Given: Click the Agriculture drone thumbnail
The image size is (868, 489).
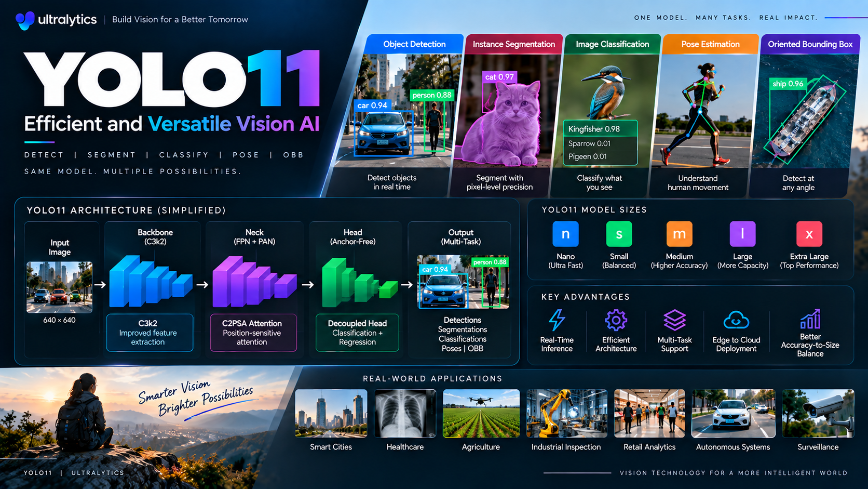Looking at the screenshot, I should [481, 414].
